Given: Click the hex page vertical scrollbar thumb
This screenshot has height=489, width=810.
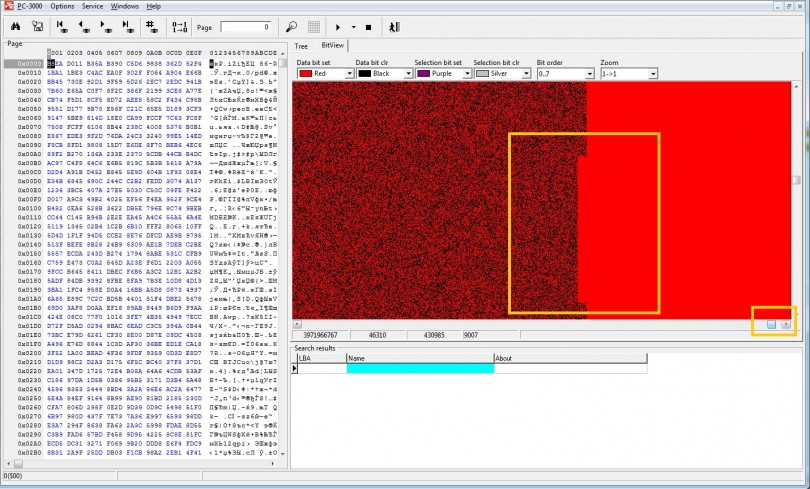Looking at the screenshot, I should point(283,64).
